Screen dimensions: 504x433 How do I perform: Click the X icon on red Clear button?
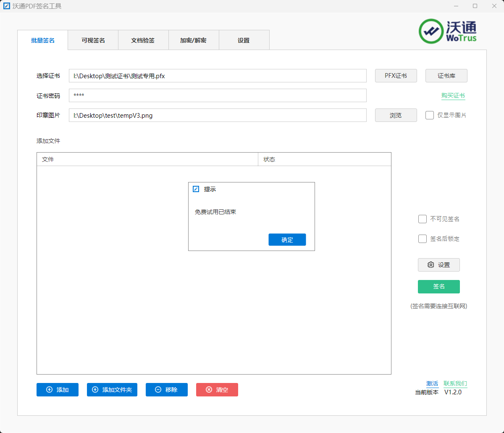pos(209,390)
